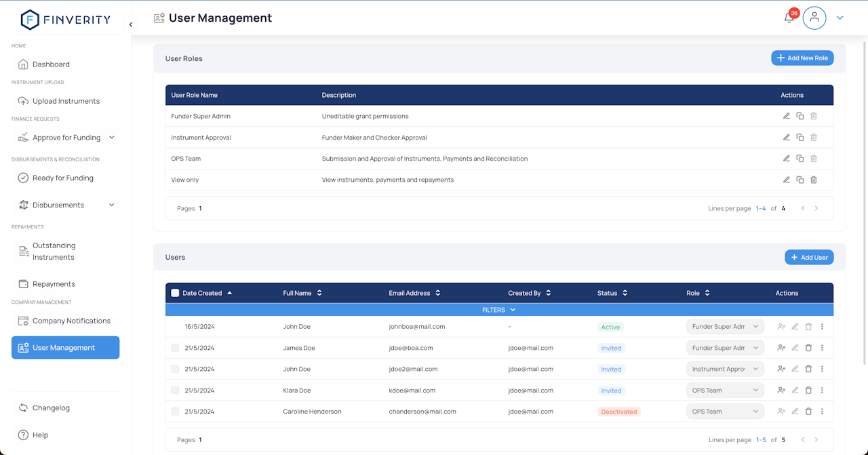Viewport: 868px width, 455px height.
Task: Open role dropdown for Klara Doe
Action: coord(725,391)
